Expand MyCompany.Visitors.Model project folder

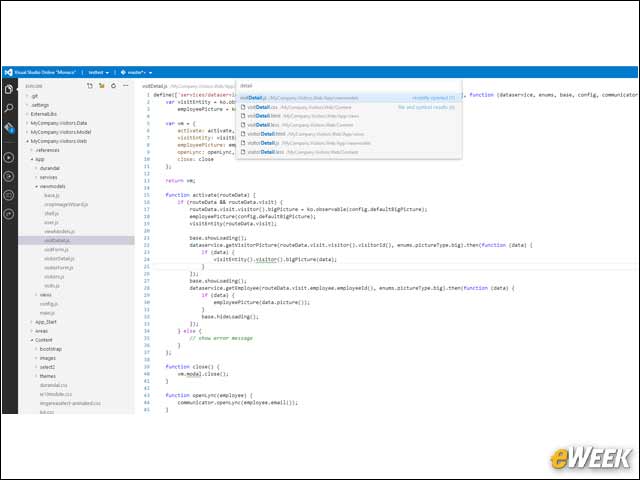60,132
